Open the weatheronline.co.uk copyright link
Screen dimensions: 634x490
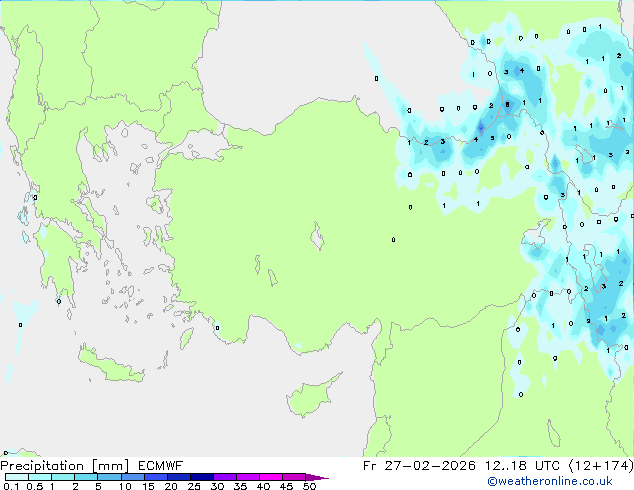coord(550,481)
